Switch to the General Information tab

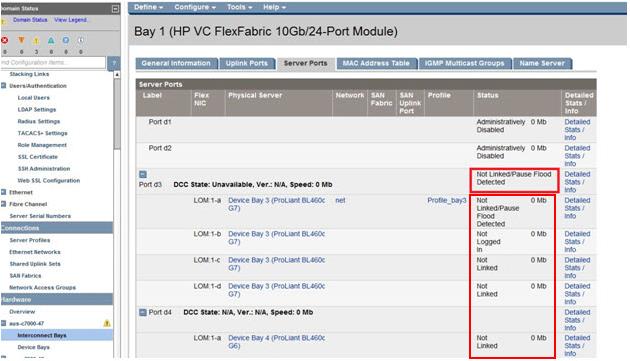pos(176,64)
